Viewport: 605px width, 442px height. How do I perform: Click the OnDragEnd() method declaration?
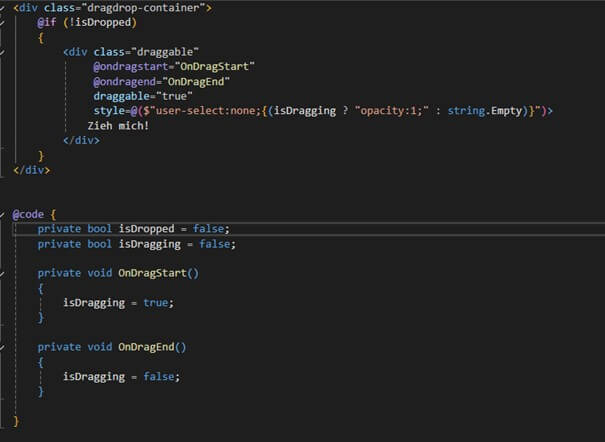pyautogui.click(x=112, y=347)
